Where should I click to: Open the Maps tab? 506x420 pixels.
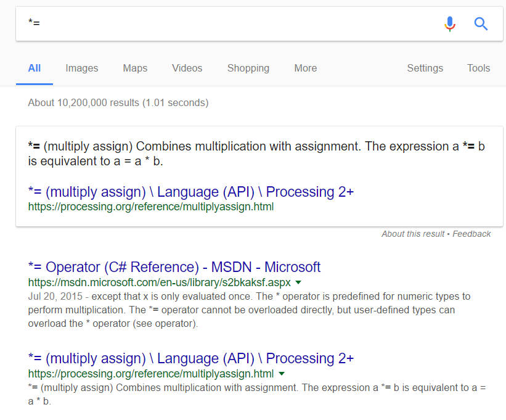pyautogui.click(x=135, y=68)
